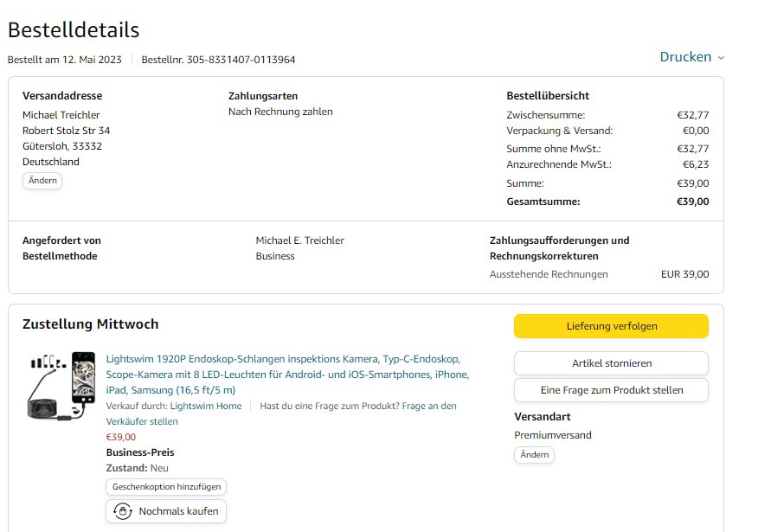Click the Bestelldetails page heading
Image resolution: width=758 pixels, height=532 pixels.
click(x=74, y=29)
